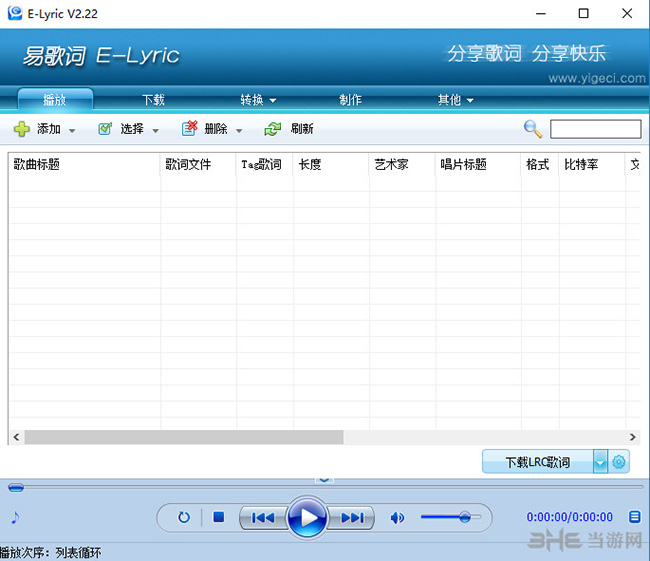Viewport: 650px width, 561px height.
Task: Expand the 下载LRC歌词 button dropdown arrow
Action: coord(600,461)
